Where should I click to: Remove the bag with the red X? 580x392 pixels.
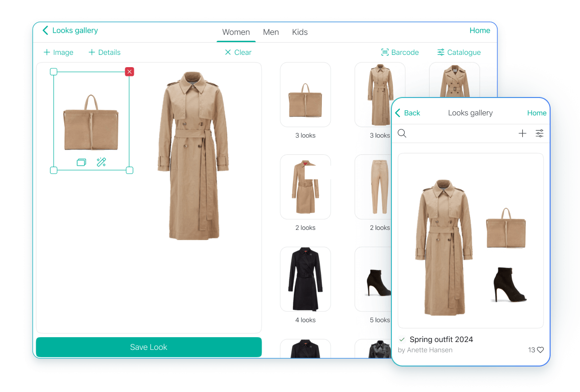click(129, 72)
